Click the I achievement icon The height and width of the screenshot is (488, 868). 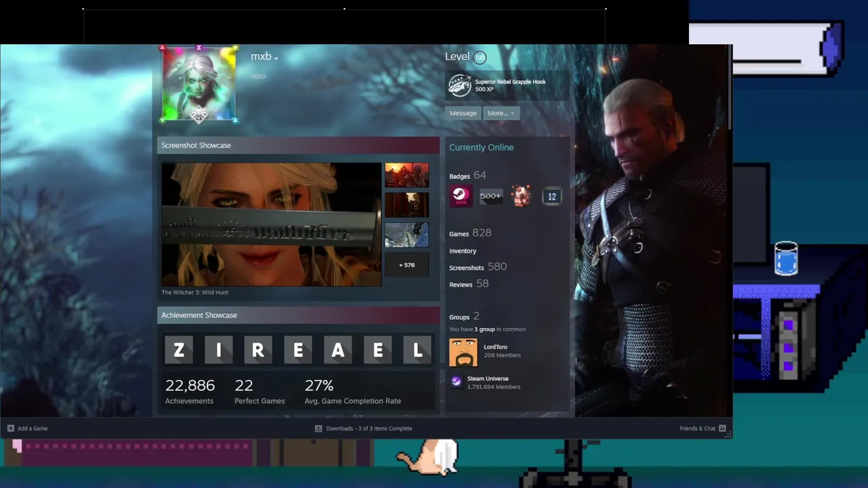click(218, 350)
